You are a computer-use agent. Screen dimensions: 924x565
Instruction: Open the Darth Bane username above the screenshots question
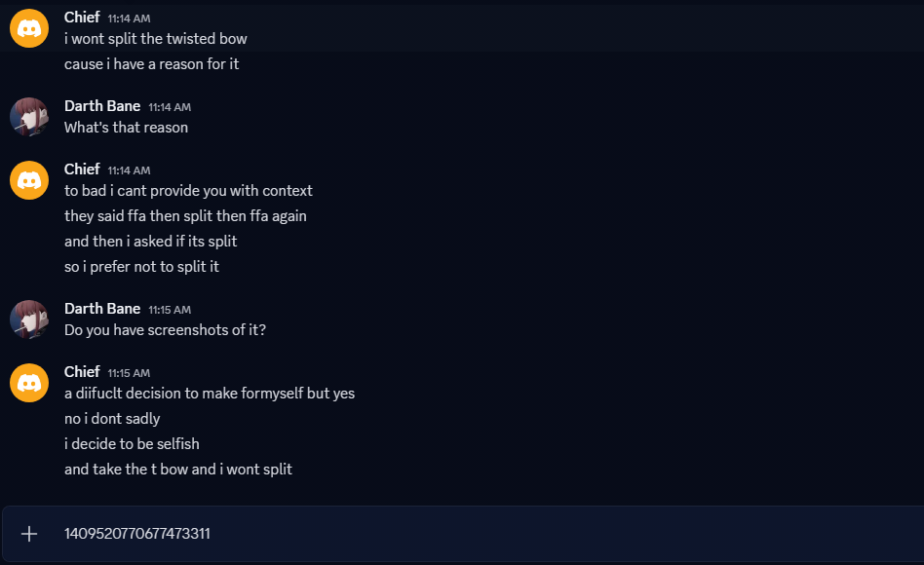coord(102,309)
